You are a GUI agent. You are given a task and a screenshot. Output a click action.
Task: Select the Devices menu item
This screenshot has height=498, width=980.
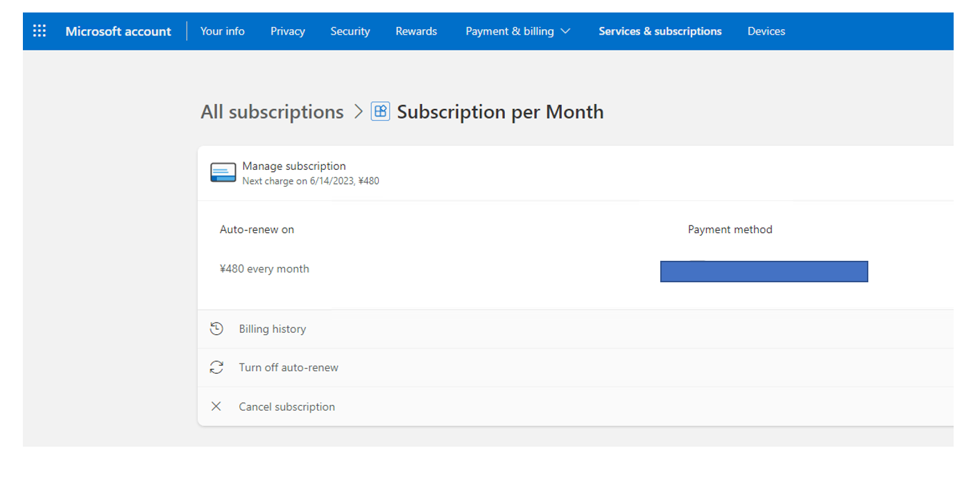click(766, 31)
